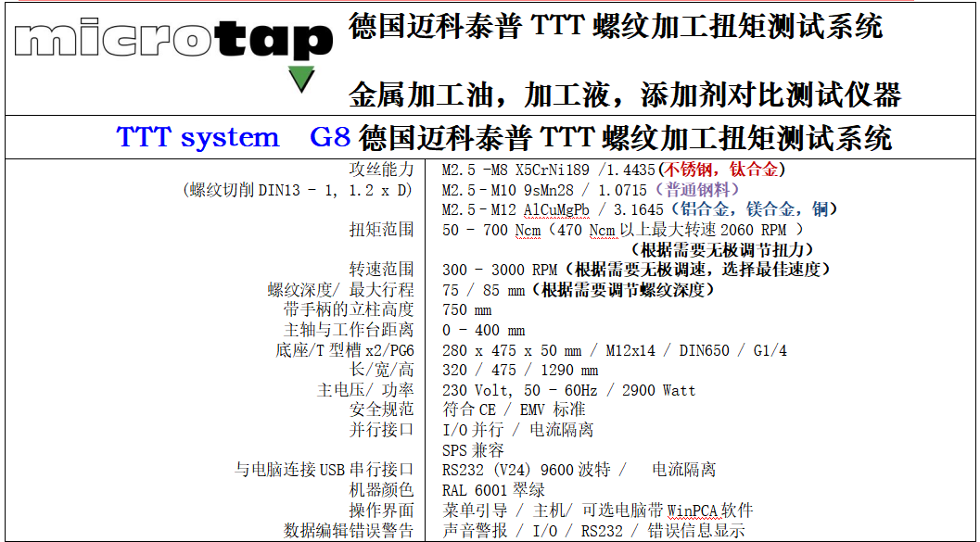Click value 'M2.5 -M8 X5CrNi189 /1.4435'
The height and width of the screenshot is (542, 980).
[548, 170]
